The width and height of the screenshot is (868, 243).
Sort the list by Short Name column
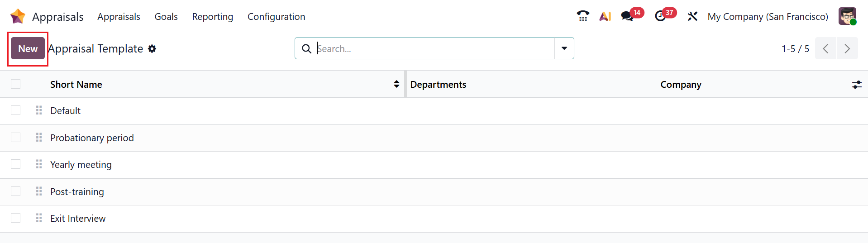76,85
